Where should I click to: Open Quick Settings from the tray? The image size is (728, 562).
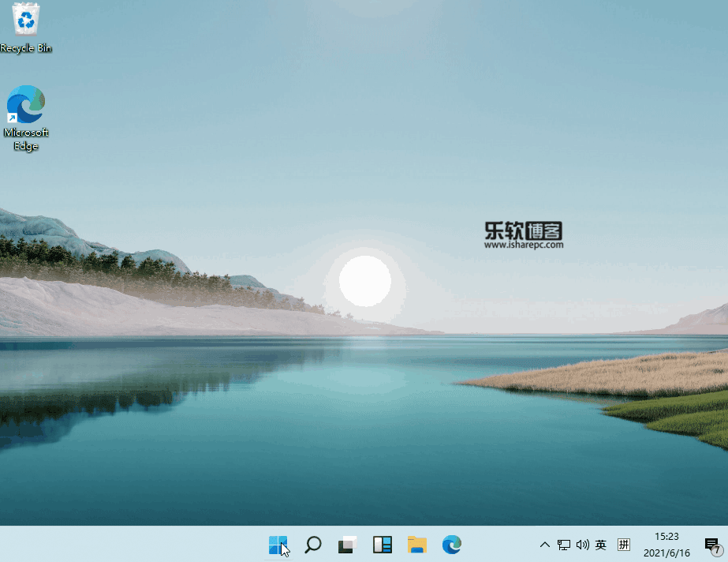pyautogui.click(x=573, y=545)
